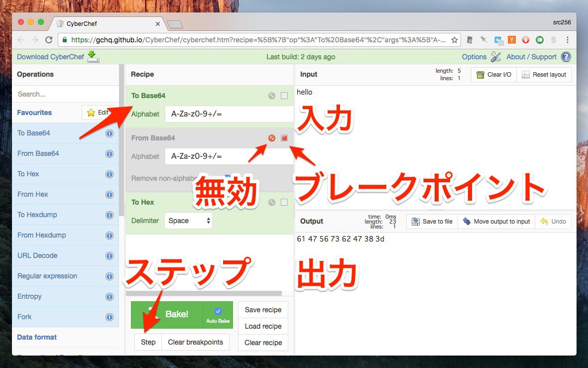The image size is (588, 368).
Task: Close the CyberChef tab
Action: coord(157,24)
